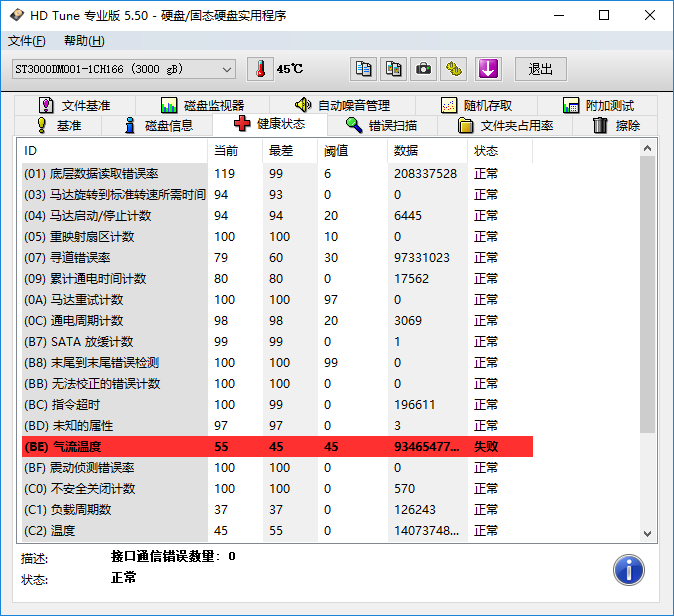Click data value 208337528
674x616 pixels.
tap(426, 174)
